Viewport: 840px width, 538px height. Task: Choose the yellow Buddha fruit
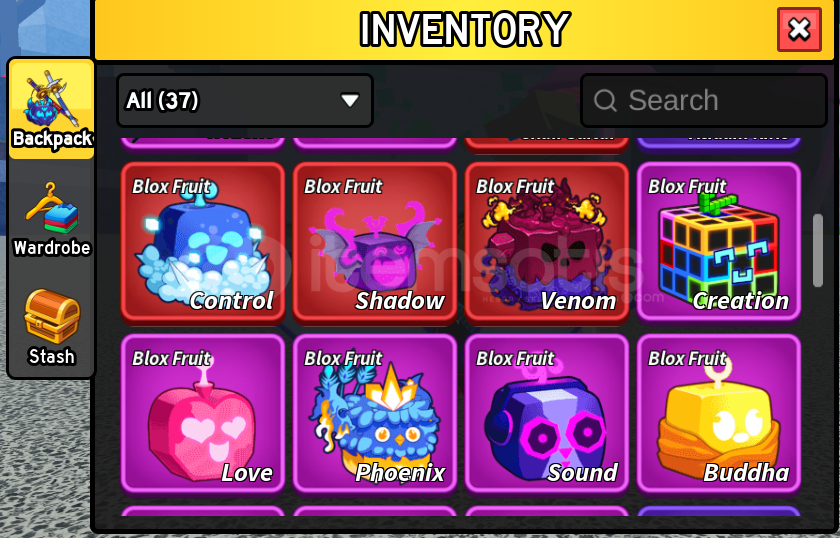click(x=718, y=414)
